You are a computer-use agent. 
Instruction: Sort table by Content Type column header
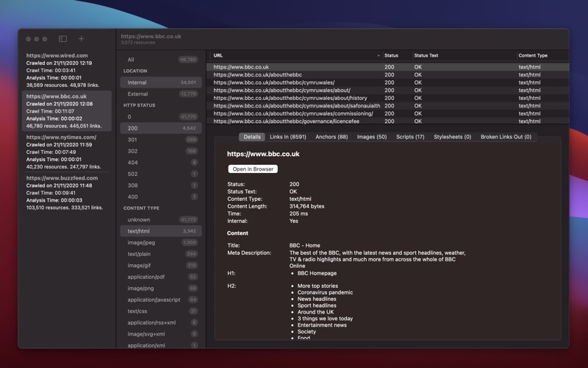(x=533, y=55)
